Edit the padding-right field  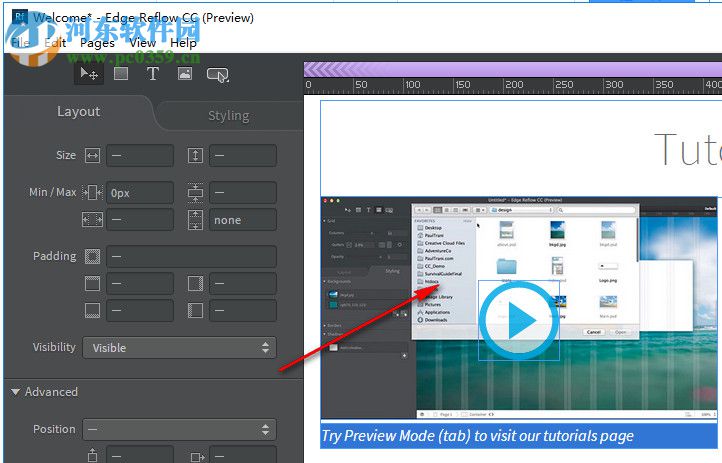(x=243, y=283)
